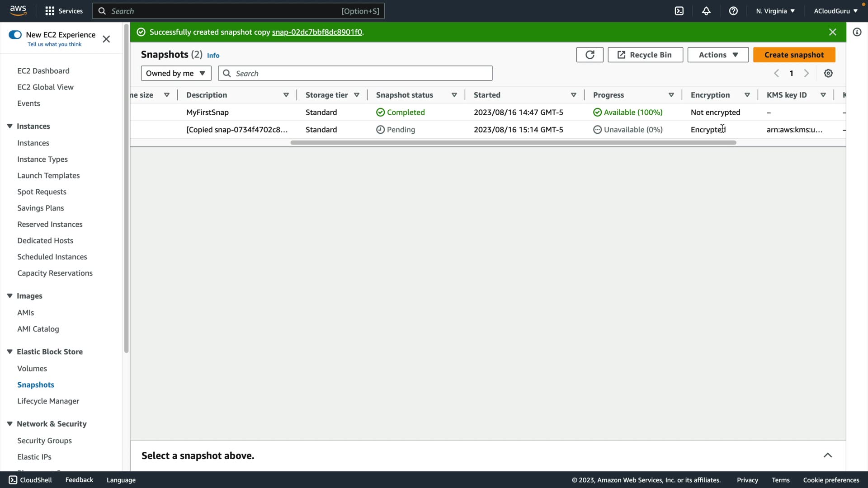This screenshot has height=488, width=868.
Task: Open the info panel icon at right edge
Action: (x=857, y=32)
